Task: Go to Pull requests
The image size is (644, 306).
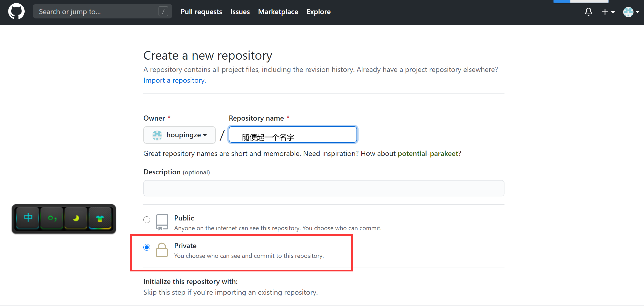Action: 201,12
